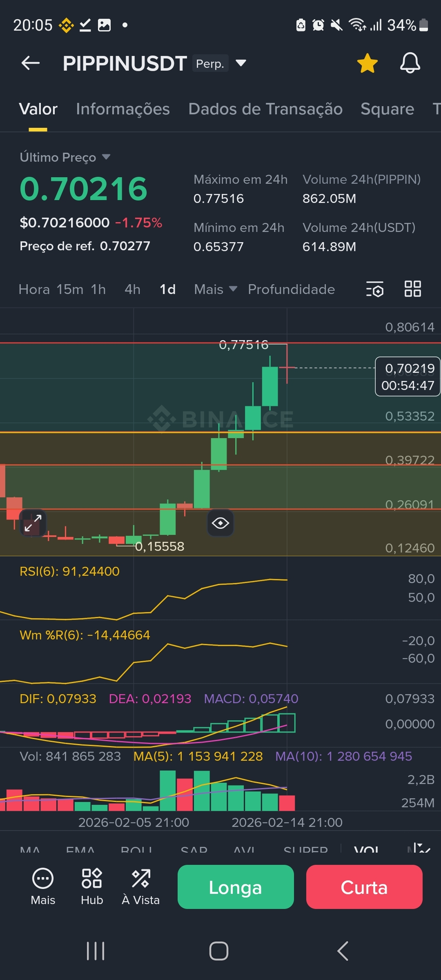Open price alert bell icon
Image resolution: width=441 pixels, height=980 pixels.
point(410,63)
